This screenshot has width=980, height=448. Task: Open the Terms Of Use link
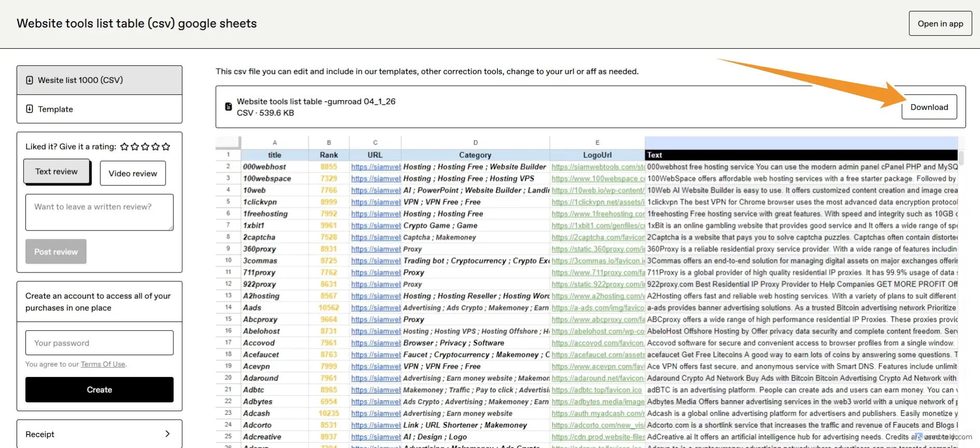tap(103, 364)
